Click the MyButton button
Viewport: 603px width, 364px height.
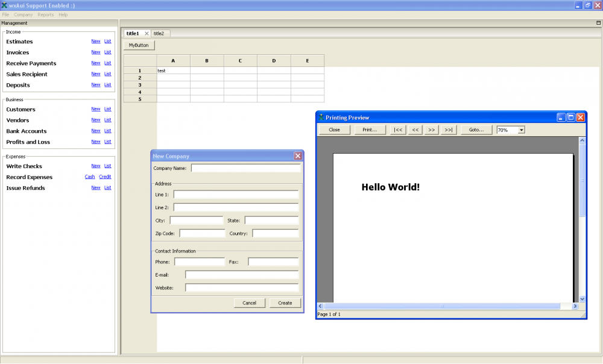pyautogui.click(x=139, y=45)
